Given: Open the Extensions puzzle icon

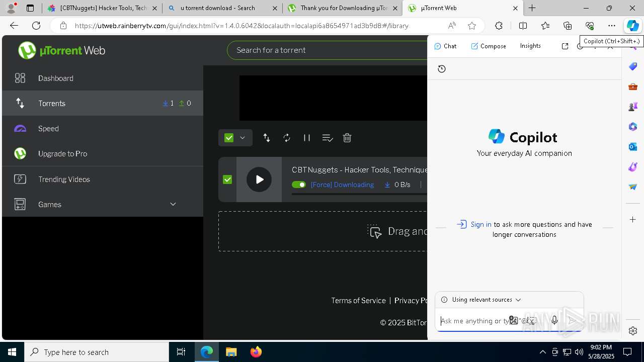Looking at the screenshot, I should 499,26.
